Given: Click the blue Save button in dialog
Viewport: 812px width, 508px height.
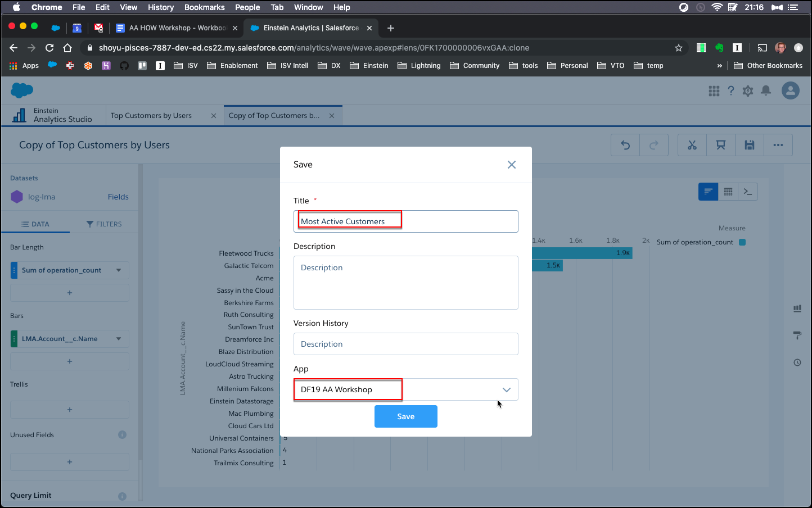Looking at the screenshot, I should 406,416.
